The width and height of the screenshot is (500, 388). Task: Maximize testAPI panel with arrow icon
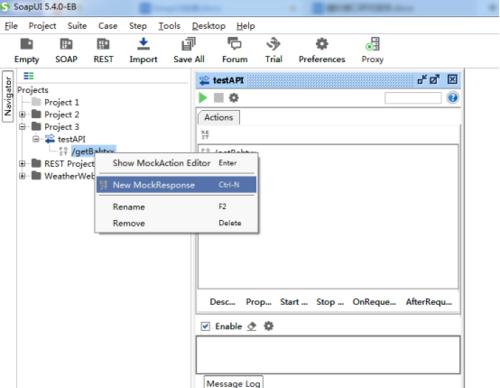(434, 79)
